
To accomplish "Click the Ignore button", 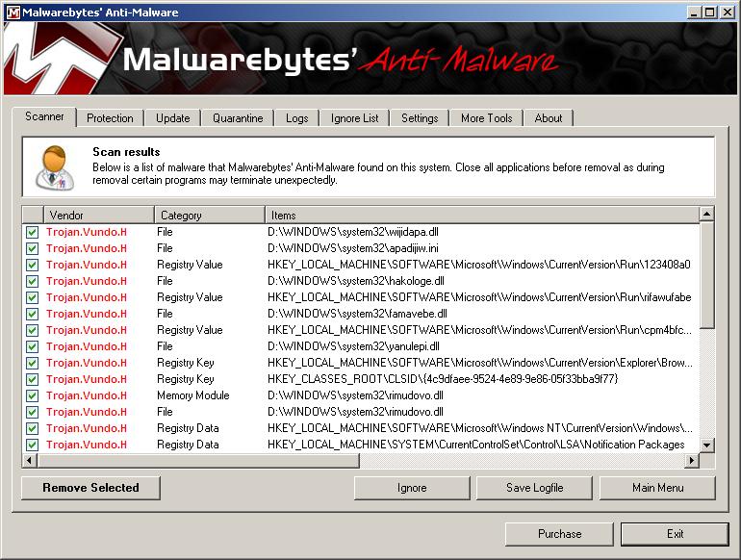I will click(412, 488).
